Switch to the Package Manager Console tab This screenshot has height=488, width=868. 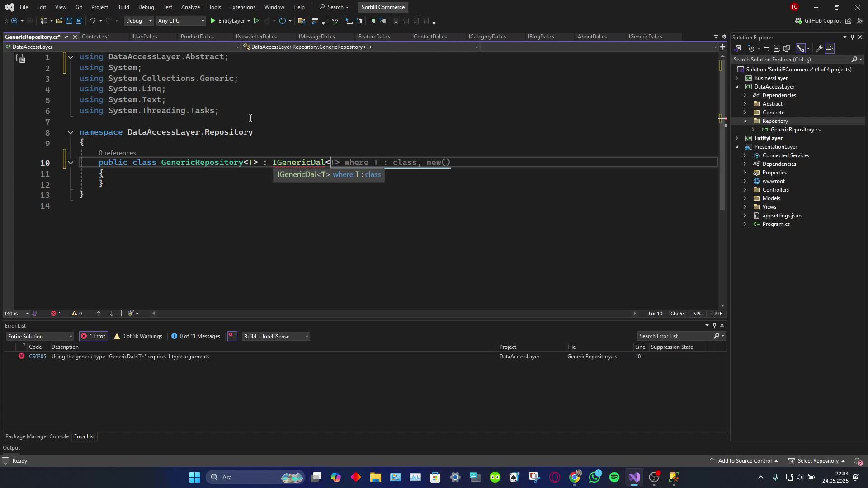pos(37,436)
